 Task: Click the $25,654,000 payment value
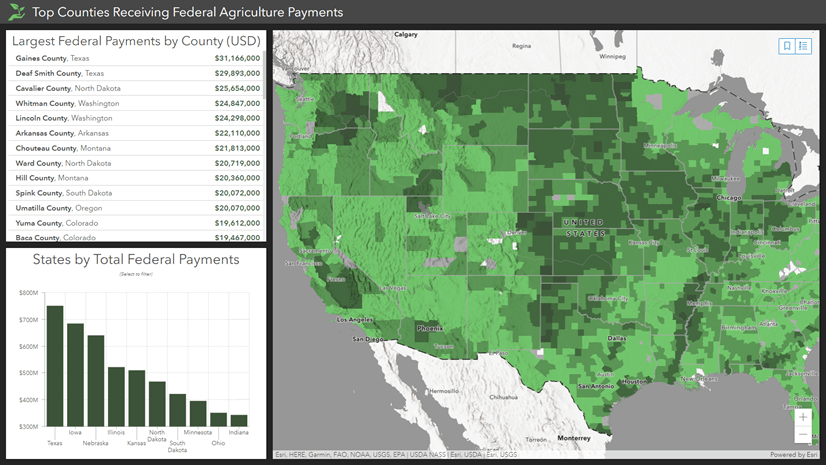(237, 88)
